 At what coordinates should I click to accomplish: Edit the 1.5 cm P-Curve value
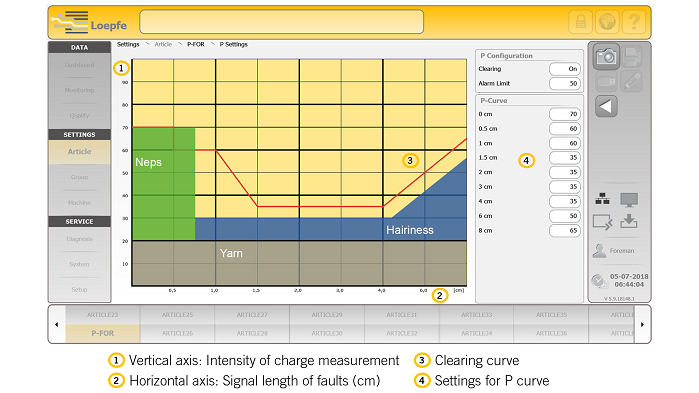(x=565, y=158)
